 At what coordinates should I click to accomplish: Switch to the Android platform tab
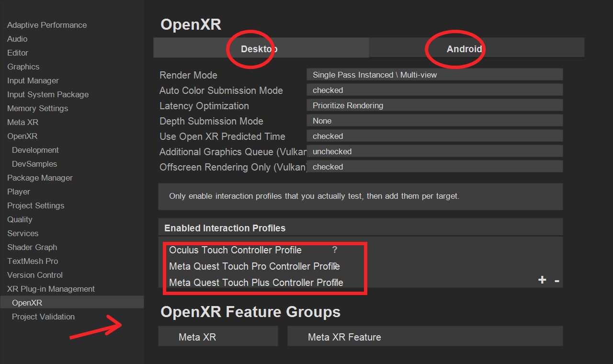click(x=477, y=48)
